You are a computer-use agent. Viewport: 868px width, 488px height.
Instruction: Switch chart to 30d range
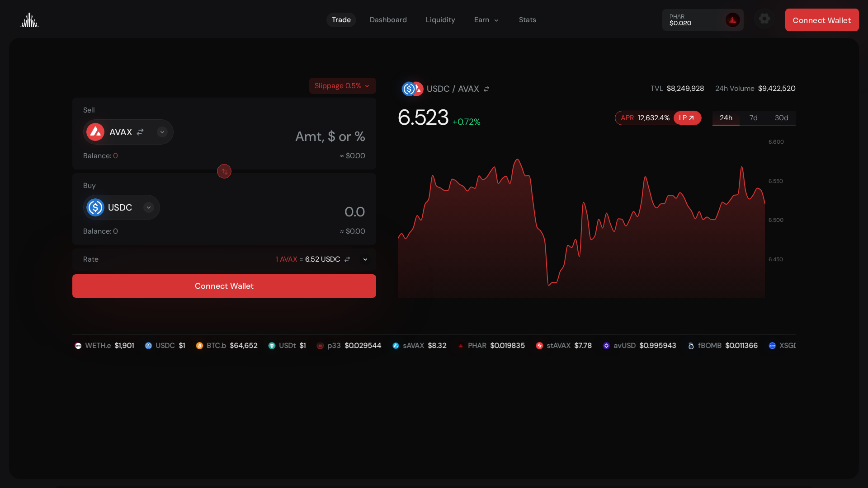coord(782,118)
